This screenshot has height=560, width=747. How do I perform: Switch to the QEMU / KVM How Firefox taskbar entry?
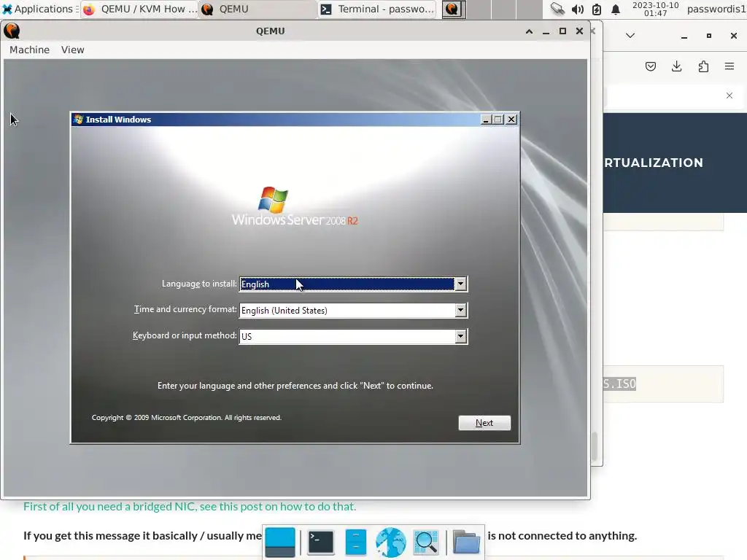(140, 9)
